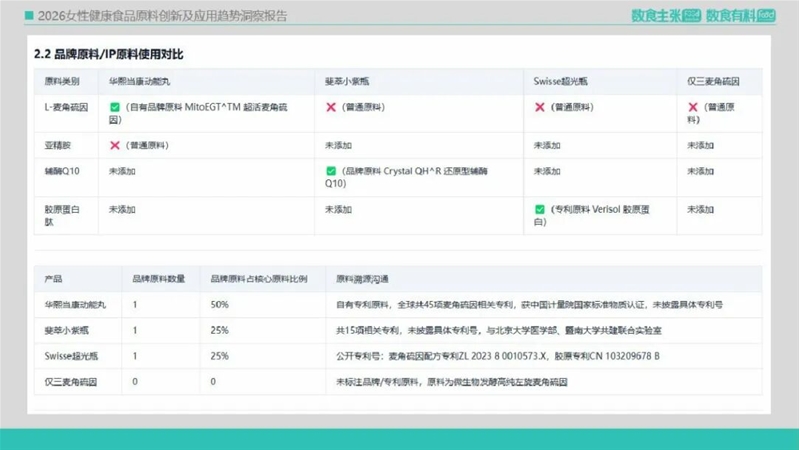Click 未添加 in 胶原蛋白肽 row under 仅三麦角硫因
The width and height of the screenshot is (799, 450).
[x=700, y=209]
